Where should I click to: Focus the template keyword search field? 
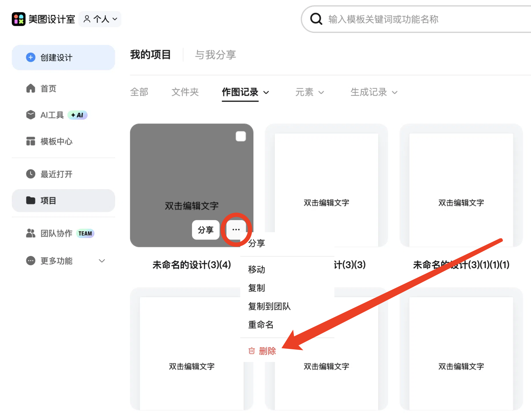pos(413,19)
